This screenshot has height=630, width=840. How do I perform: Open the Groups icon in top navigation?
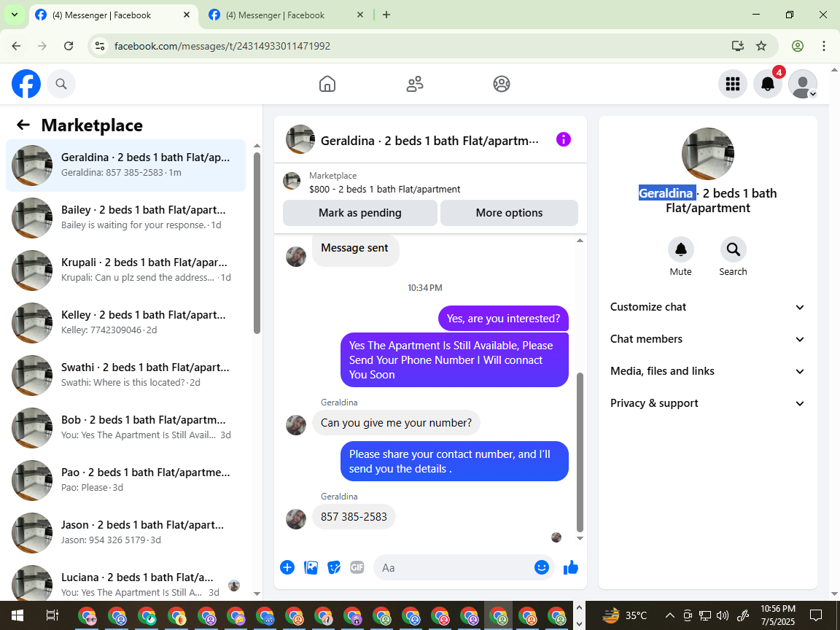tap(502, 84)
